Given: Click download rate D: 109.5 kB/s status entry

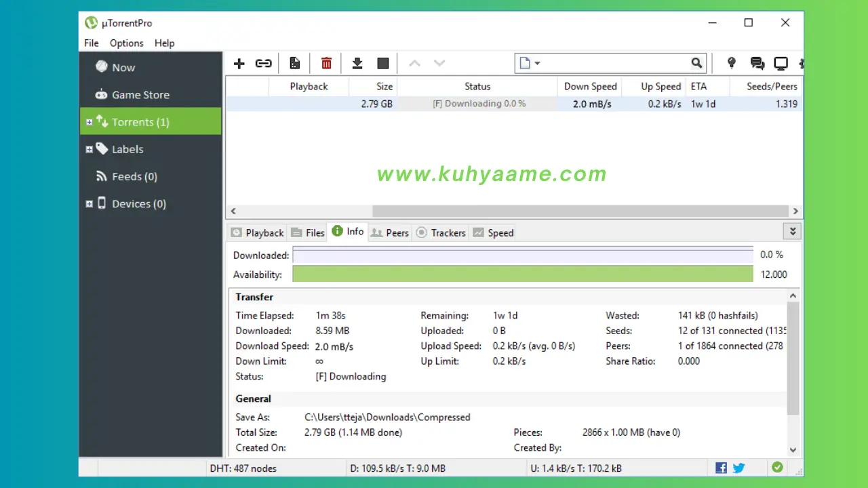Looking at the screenshot, I should coord(397,468).
